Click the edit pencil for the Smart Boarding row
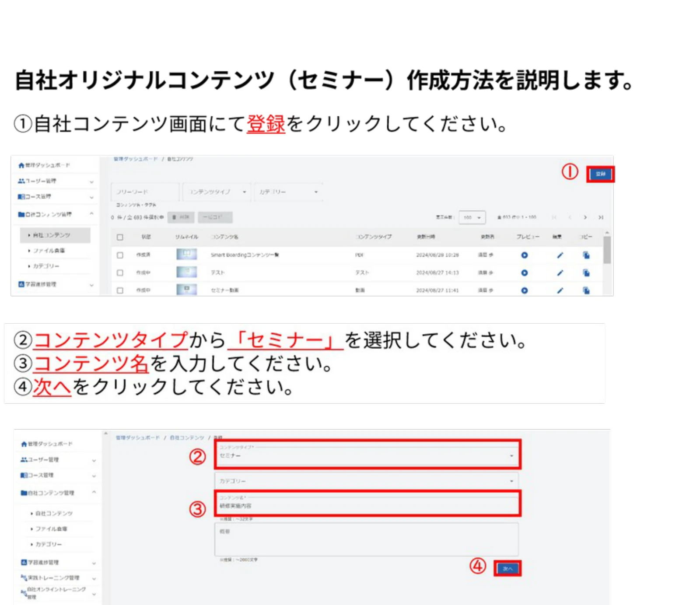Screen dimensions: 700x605 (560, 255)
